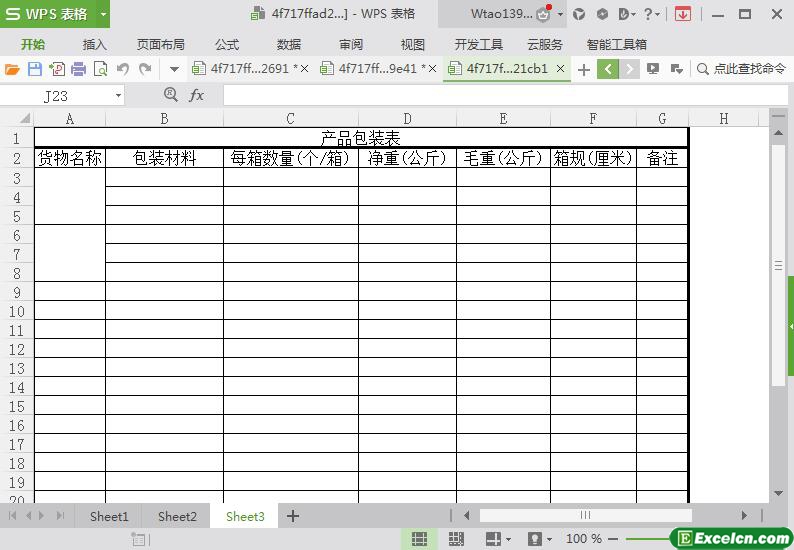Go to the 公式 tab
Viewport: 794px width, 550px height.
click(x=226, y=45)
